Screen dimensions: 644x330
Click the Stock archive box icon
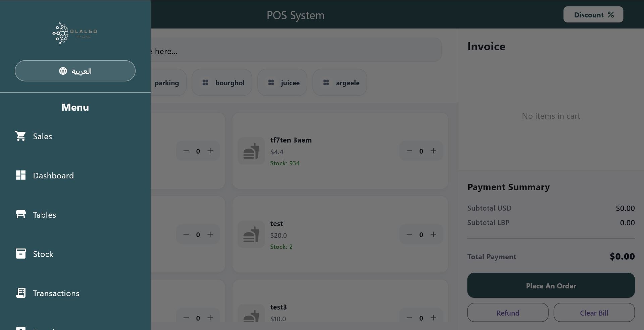click(x=20, y=254)
